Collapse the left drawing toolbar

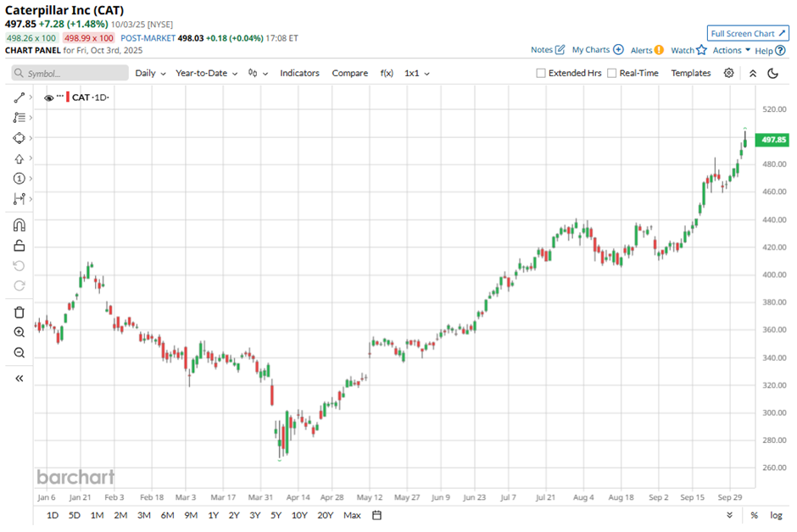[x=20, y=378]
